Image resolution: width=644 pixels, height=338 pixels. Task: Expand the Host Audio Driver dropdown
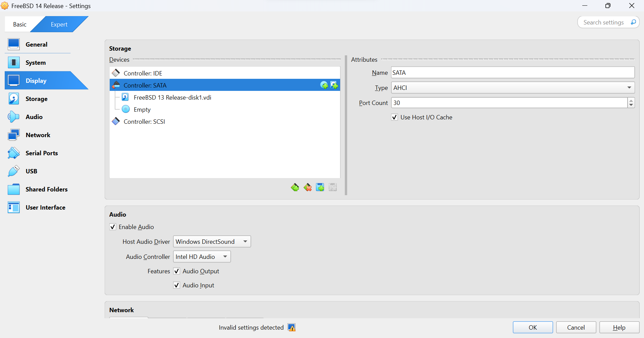(212, 242)
